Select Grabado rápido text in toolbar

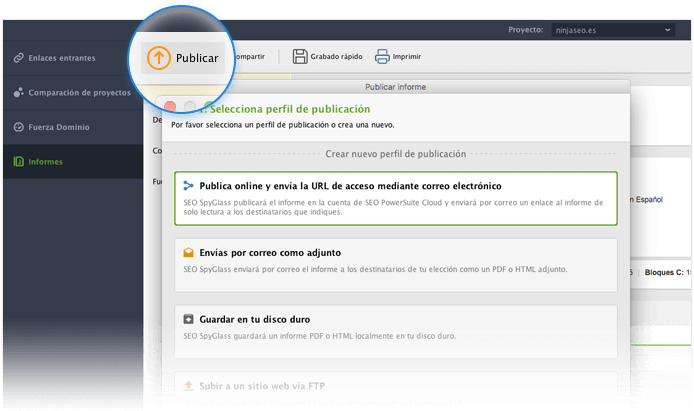[x=336, y=57]
